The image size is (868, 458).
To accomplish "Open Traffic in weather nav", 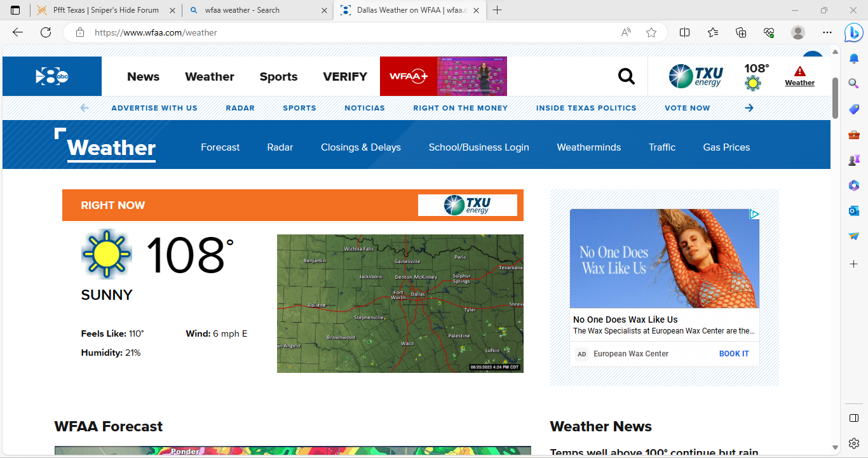I will coord(662,147).
